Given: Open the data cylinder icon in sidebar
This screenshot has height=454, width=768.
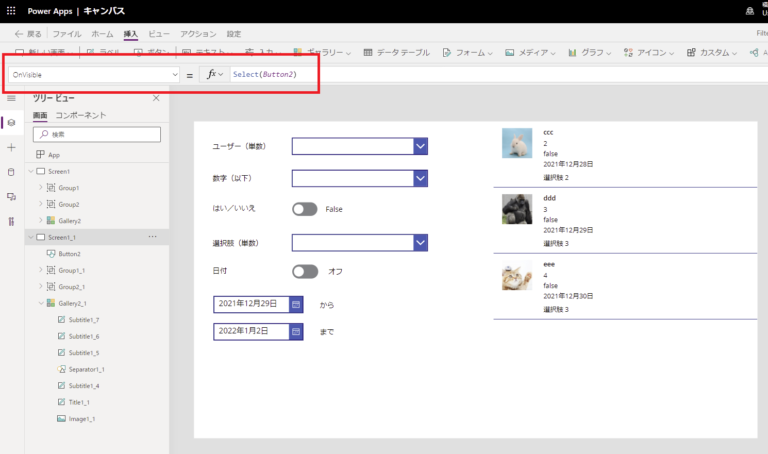Looking at the screenshot, I should pos(11,172).
